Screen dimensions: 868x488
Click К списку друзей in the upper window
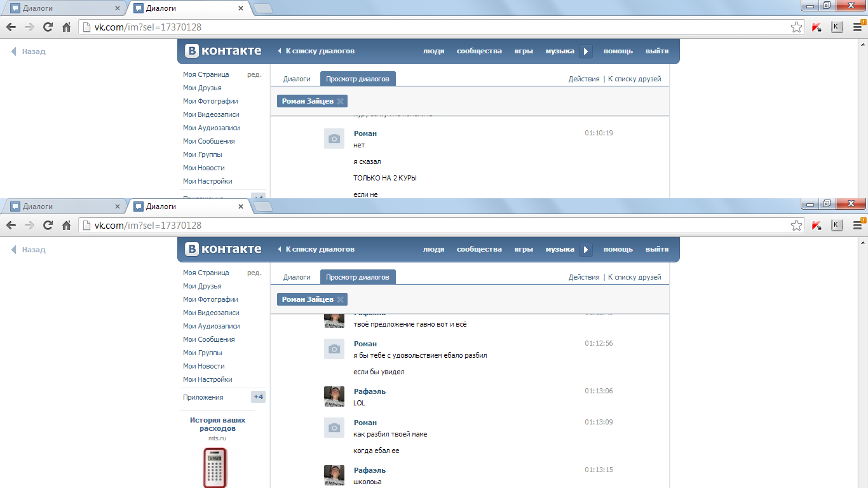635,79
